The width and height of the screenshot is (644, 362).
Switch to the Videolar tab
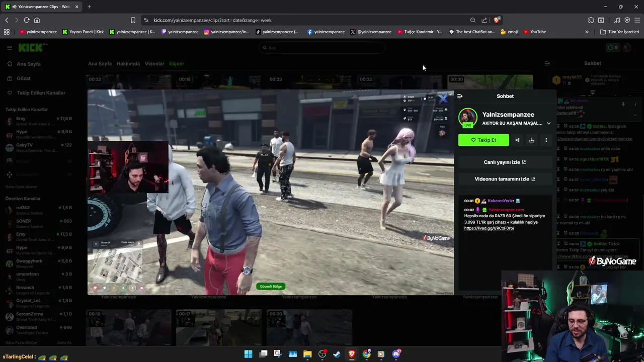click(x=154, y=64)
